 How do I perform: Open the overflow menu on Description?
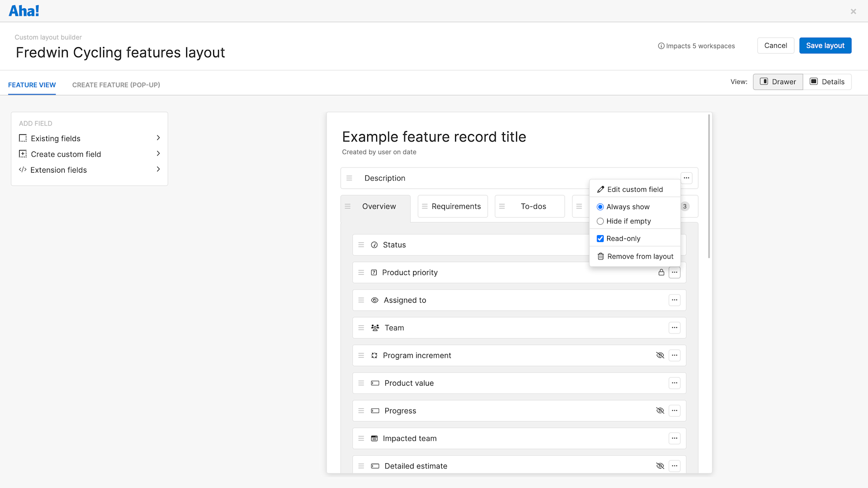point(686,178)
